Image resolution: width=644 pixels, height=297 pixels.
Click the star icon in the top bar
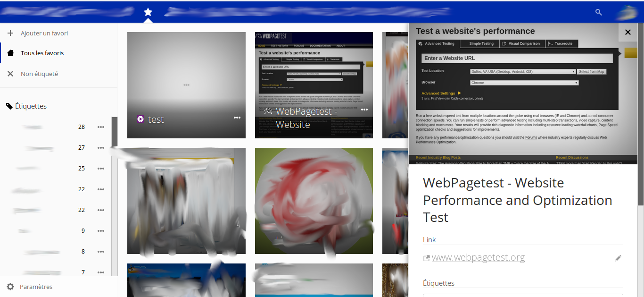click(x=148, y=12)
